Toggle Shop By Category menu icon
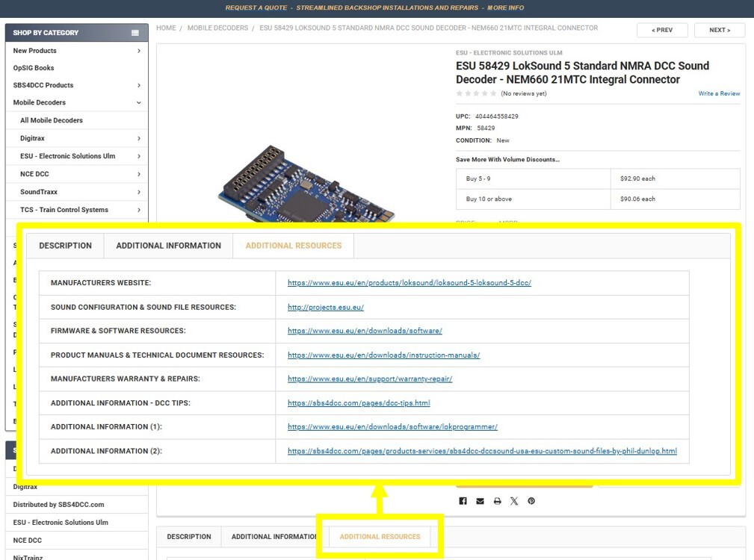 (x=135, y=33)
